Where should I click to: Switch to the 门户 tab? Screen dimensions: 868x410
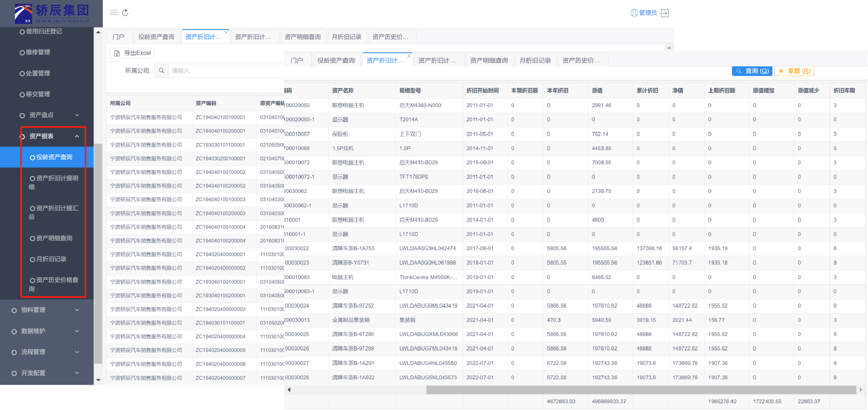(x=118, y=37)
